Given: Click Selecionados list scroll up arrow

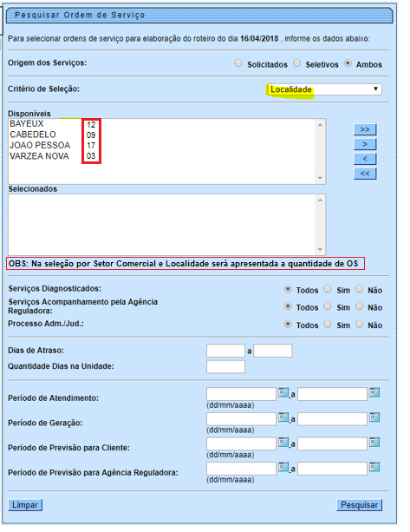Looking at the screenshot, I should coord(320,200).
